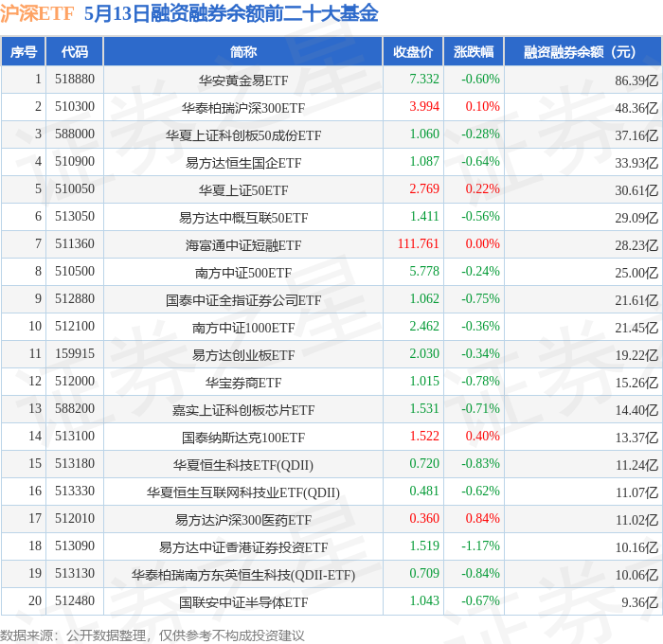This screenshot has width=663, height=644.
Task: Click title 5月13日融资融券余额前二十大基金
Action: pos(231,14)
